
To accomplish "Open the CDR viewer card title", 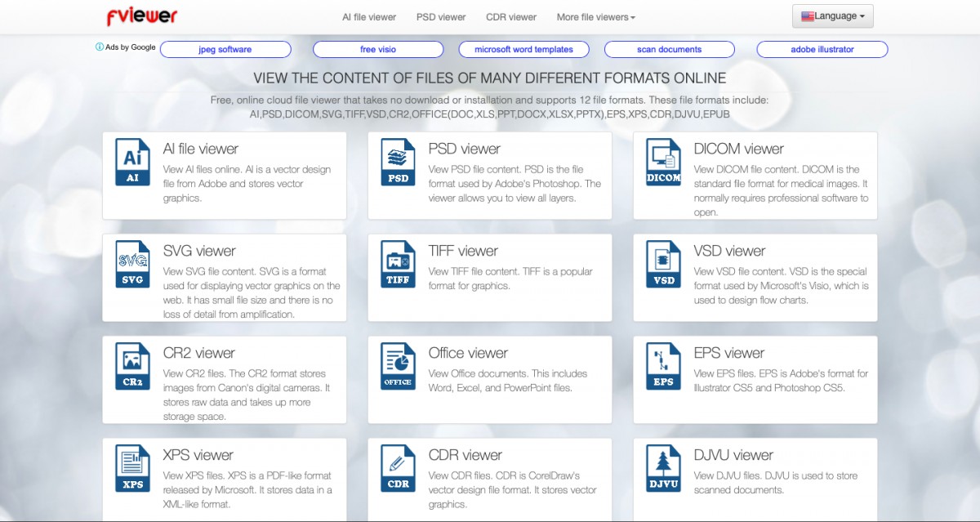I will [x=465, y=455].
